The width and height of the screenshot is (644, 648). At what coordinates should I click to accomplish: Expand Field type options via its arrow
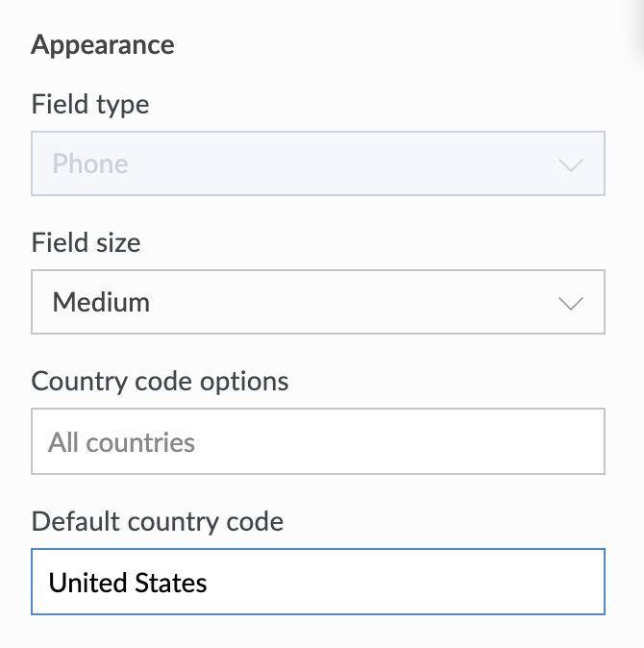coord(571,164)
